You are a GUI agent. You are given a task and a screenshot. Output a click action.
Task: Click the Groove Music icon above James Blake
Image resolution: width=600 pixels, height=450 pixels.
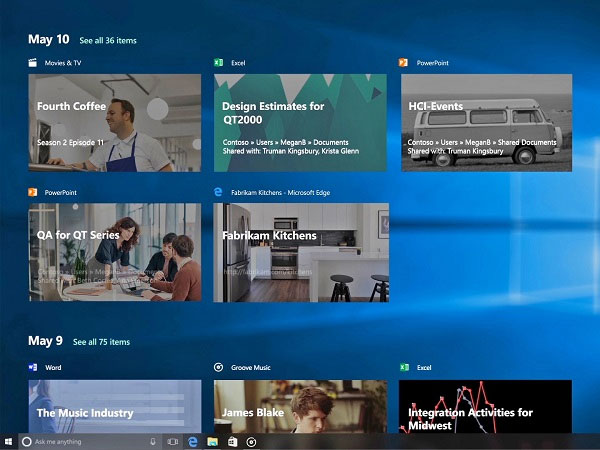click(218, 367)
